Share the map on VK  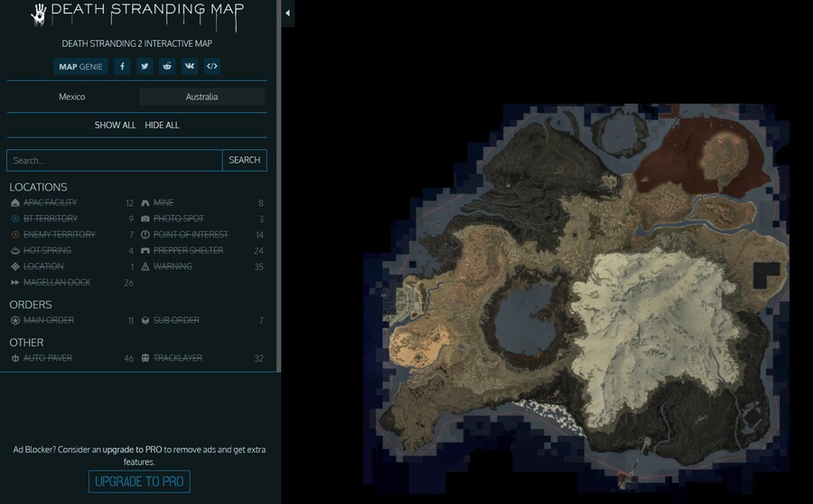pos(190,66)
